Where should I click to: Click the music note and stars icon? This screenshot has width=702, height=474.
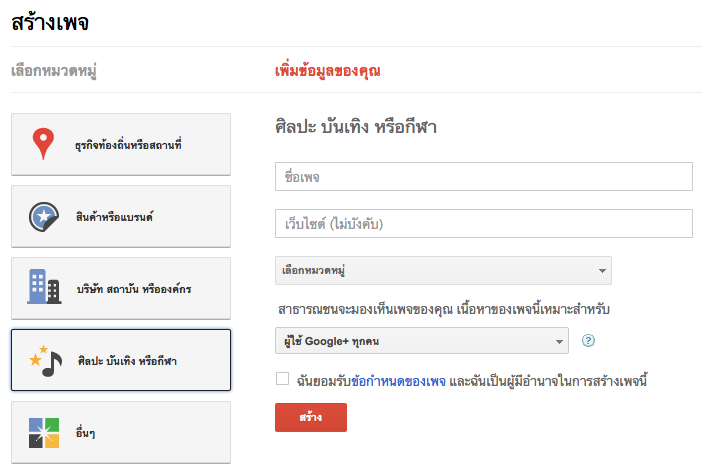(45, 361)
